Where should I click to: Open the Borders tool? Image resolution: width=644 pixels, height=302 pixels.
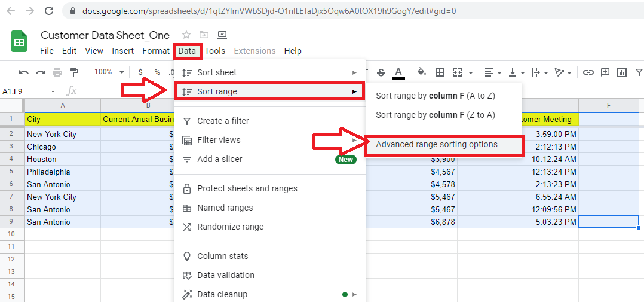[x=440, y=72]
